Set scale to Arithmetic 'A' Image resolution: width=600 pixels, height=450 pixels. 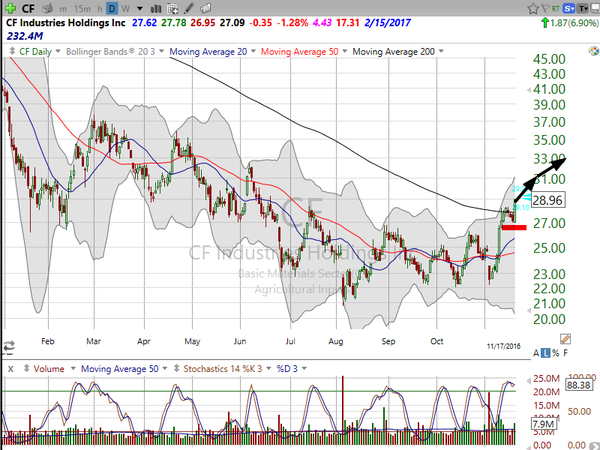pyautogui.click(x=536, y=353)
